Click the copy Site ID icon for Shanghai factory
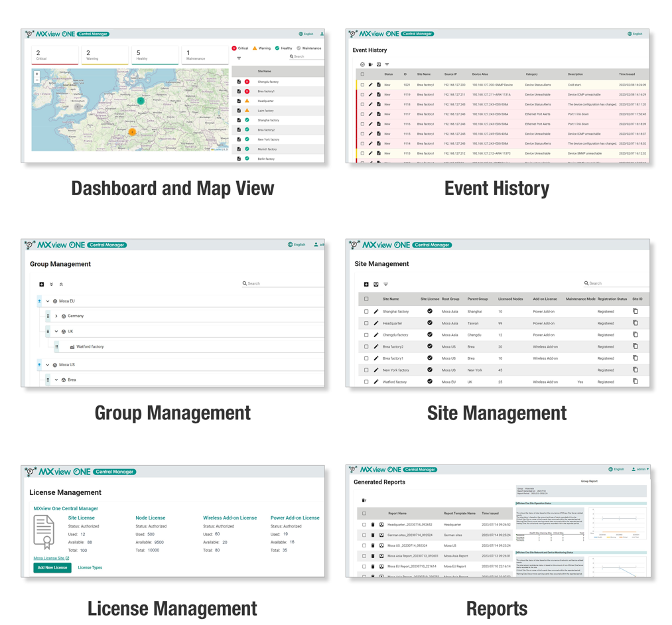Screen dimensions: 672x625 coord(634,311)
